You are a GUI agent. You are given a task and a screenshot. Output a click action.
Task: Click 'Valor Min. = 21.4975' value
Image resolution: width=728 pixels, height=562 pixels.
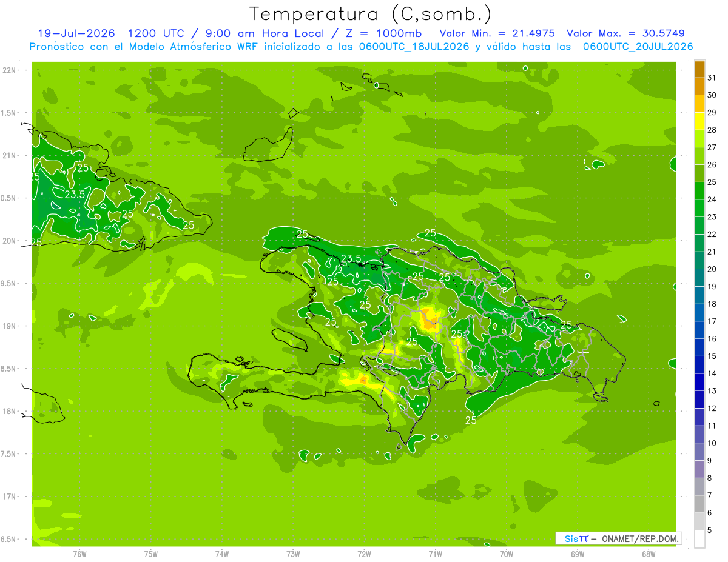(x=497, y=33)
